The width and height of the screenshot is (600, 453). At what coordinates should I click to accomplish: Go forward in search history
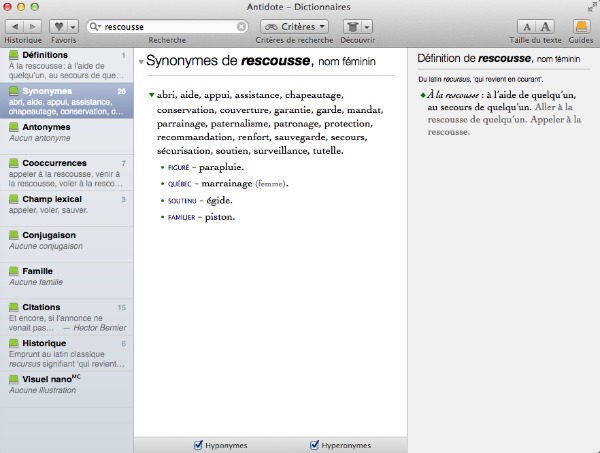pos(33,27)
